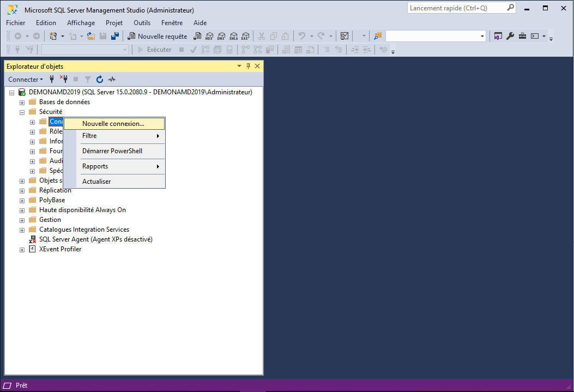The height and width of the screenshot is (392, 574).
Task: Select the XEvent Profiler tree item
Action: (x=60, y=249)
